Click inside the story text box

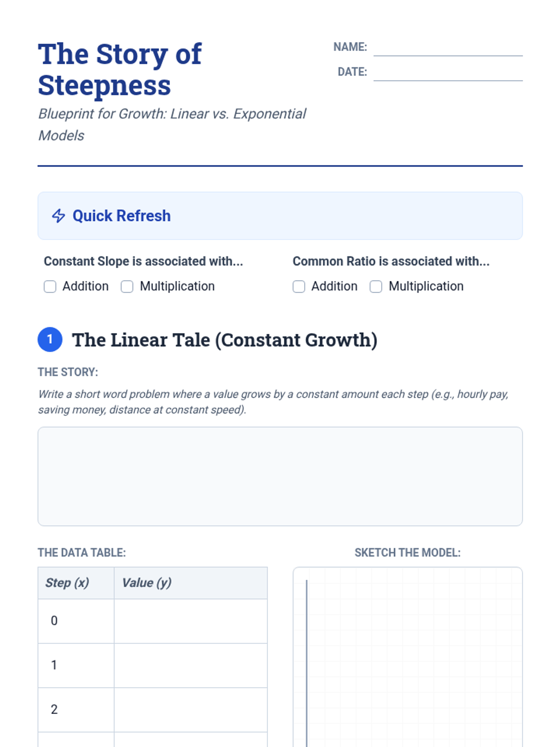point(280,476)
